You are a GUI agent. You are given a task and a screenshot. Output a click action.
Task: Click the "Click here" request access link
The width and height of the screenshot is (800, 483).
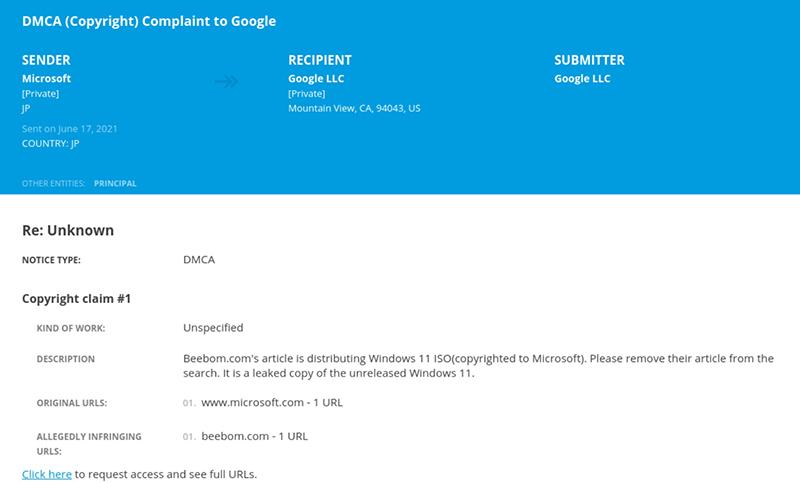click(46, 473)
